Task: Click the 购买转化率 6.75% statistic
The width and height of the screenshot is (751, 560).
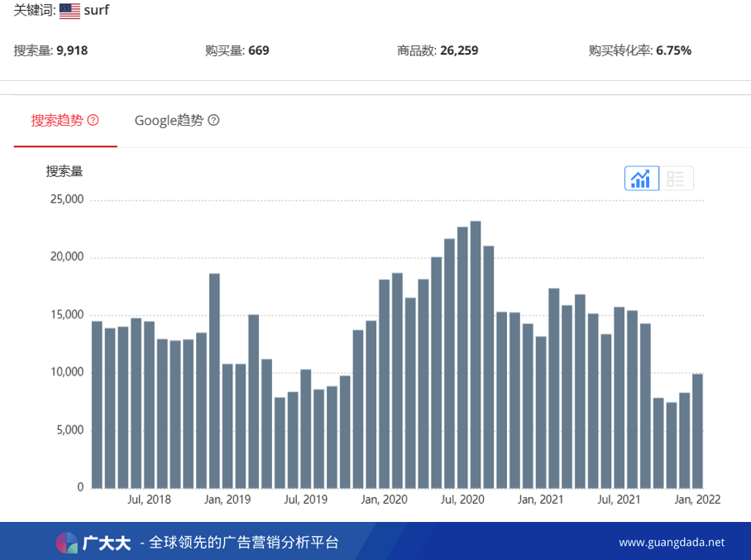Action: point(640,50)
